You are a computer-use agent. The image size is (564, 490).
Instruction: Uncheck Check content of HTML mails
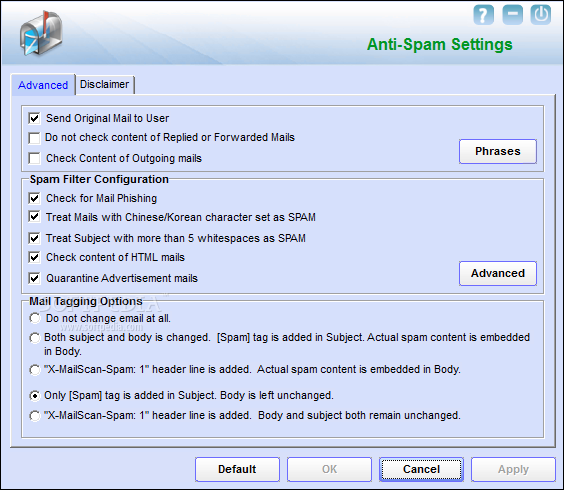[35, 257]
